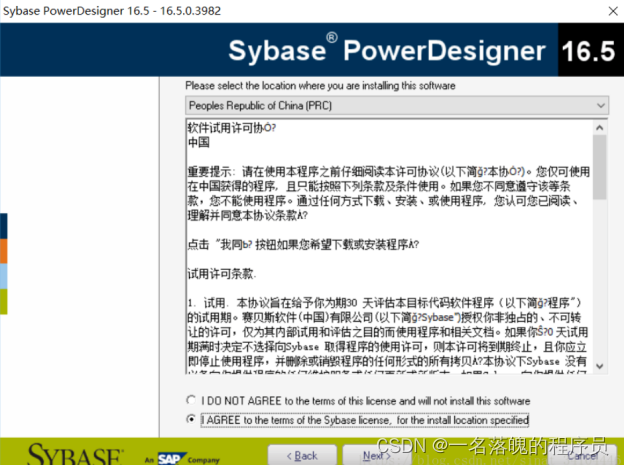Click the Back button
Image resolution: width=624 pixels, height=465 pixels.
(x=302, y=455)
